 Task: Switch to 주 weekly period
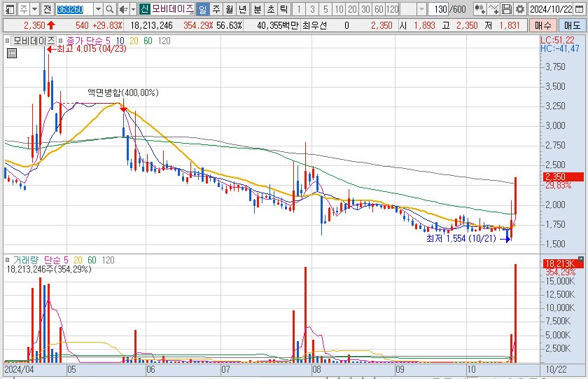point(216,9)
